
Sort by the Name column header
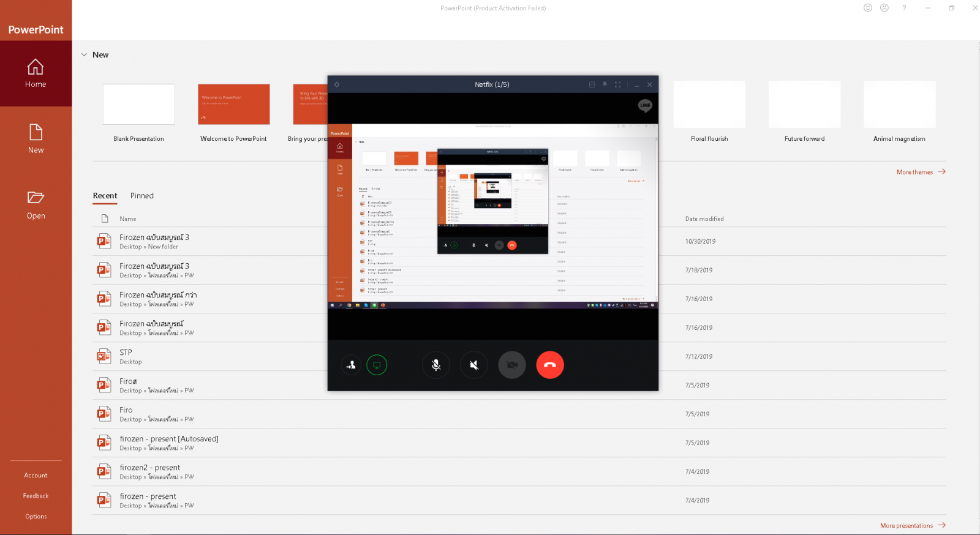(128, 219)
